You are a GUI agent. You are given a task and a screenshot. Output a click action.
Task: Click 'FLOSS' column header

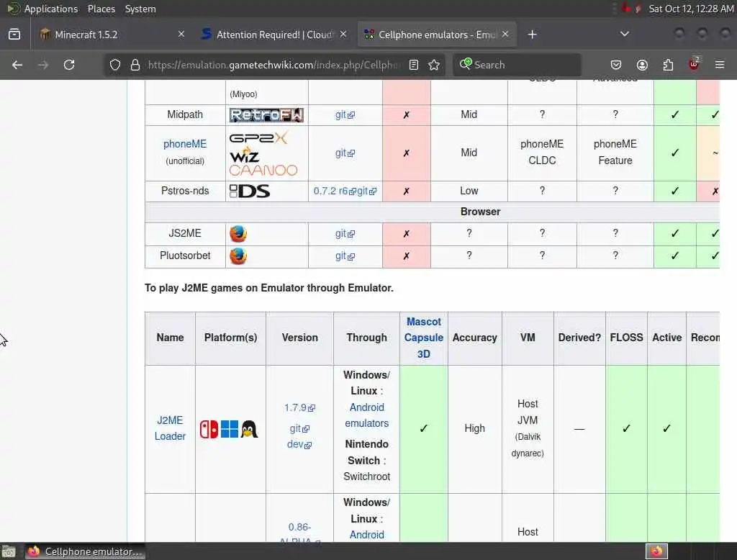coord(626,338)
